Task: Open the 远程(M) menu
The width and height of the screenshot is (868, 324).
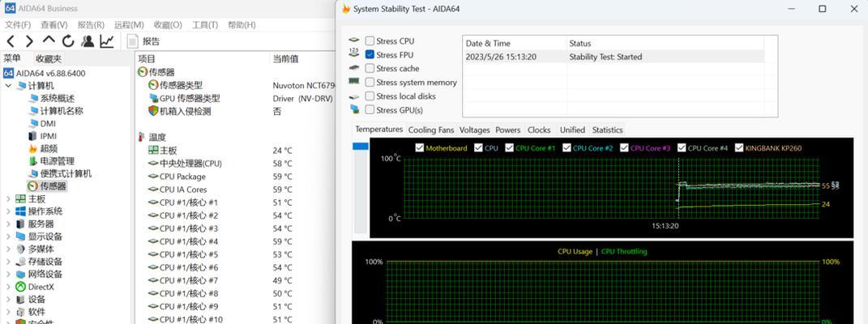Action: click(129, 25)
